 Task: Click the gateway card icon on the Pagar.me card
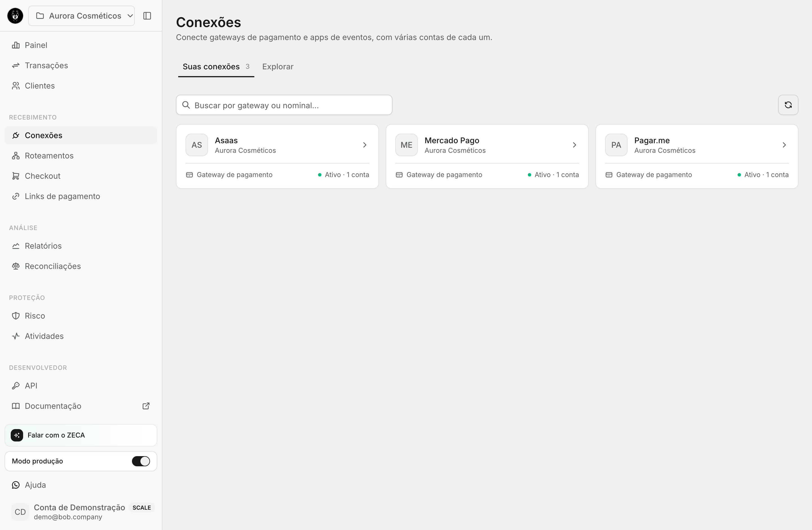[x=609, y=175]
